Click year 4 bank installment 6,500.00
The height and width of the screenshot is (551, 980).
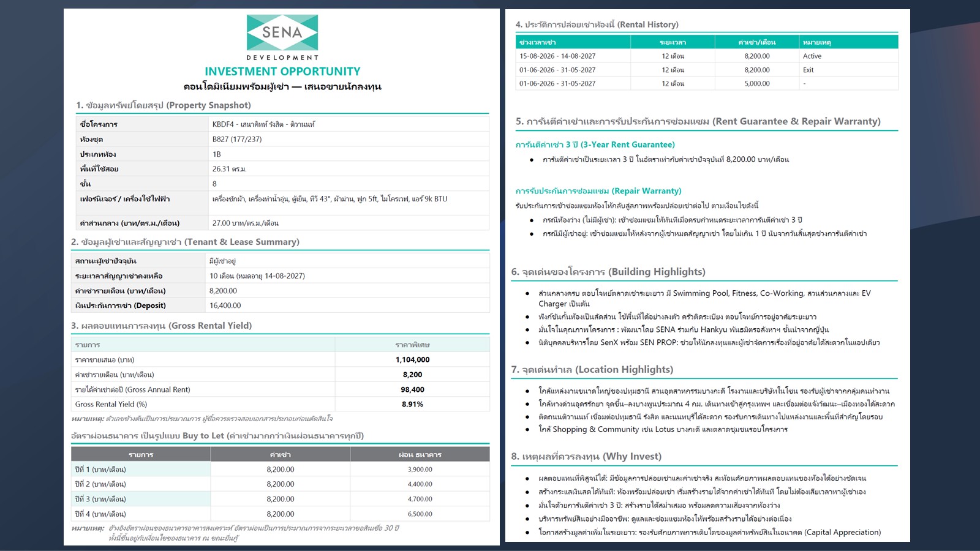click(420, 514)
